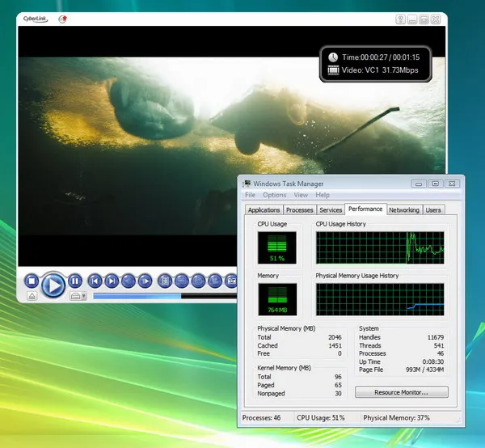
Task: Click the Physical Memory Usage History graph
Action: (380, 299)
